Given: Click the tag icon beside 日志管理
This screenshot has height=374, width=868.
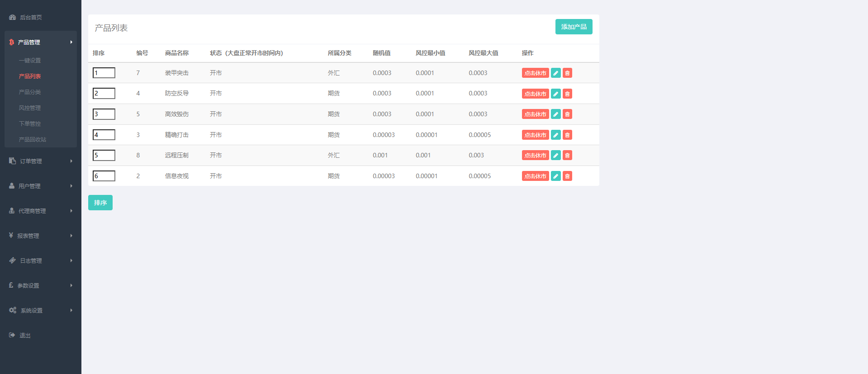Looking at the screenshot, I should tap(12, 260).
